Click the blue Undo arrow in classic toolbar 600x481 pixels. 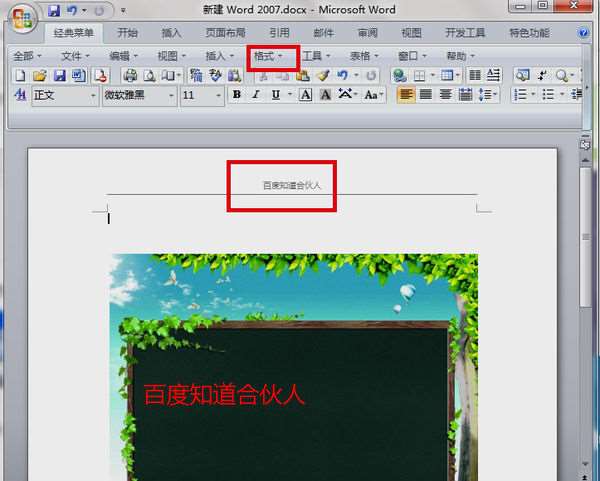click(x=342, y=75)
